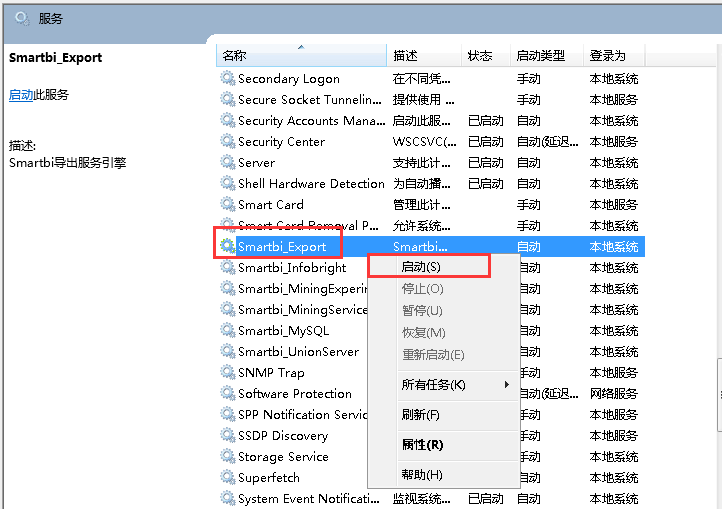Click the gear icon beside Secondary Logon
This screenshot has width=722, height=509.
point(227,78)
